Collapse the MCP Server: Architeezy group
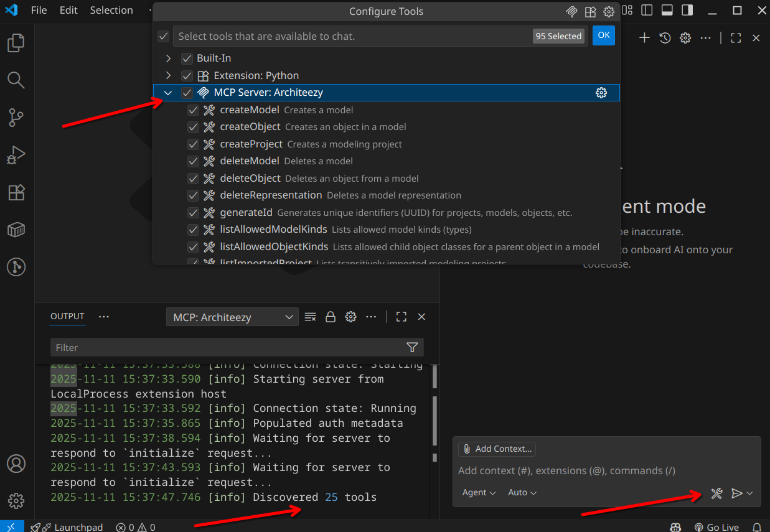770x532 pixels. 167,93
